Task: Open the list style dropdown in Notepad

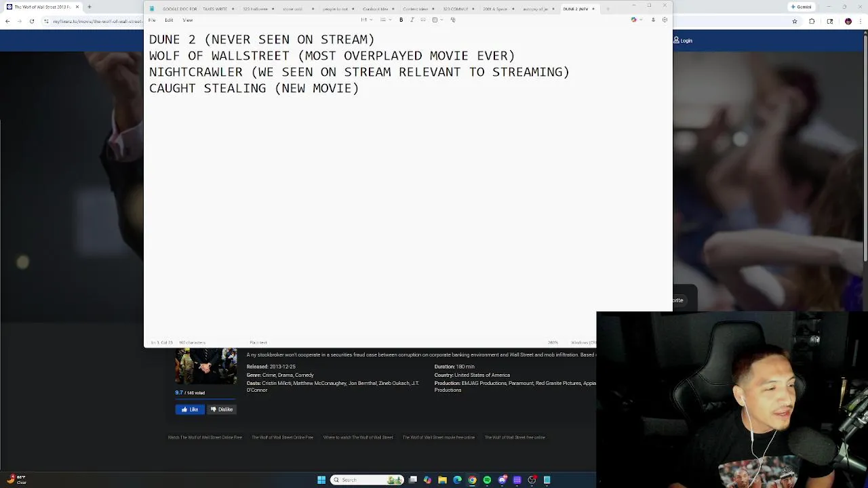Action: point(385,20)
